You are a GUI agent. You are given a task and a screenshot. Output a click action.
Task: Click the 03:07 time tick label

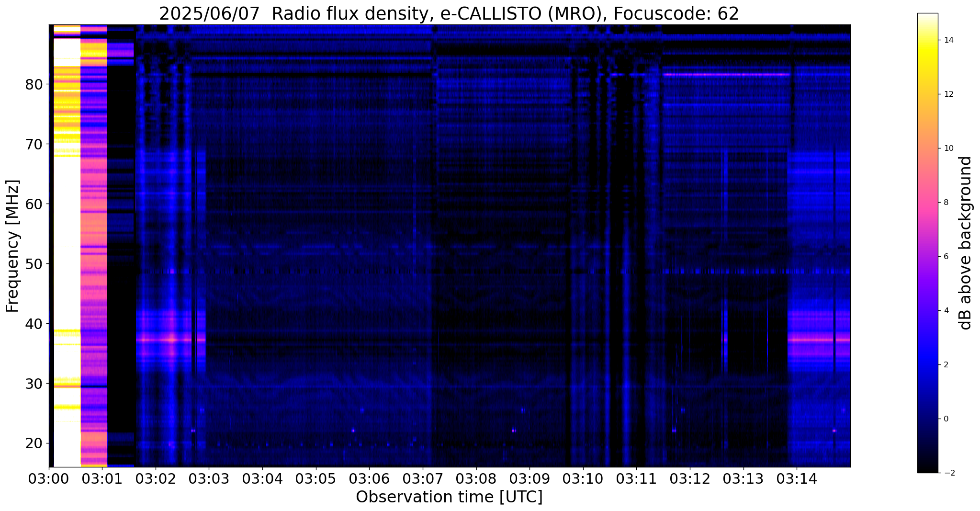click(423, 479)
